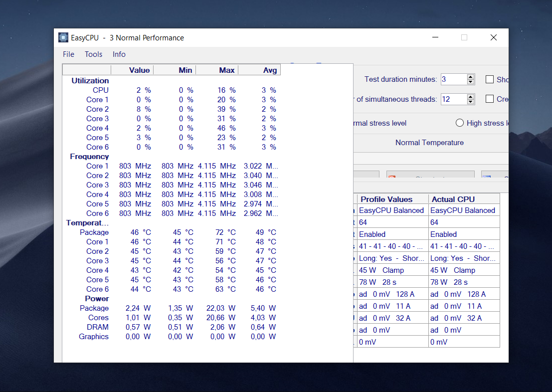Tick the checkbox labeled "Cre" beside simultaneous threads
The image size is (552, 392).
(489, 99)
